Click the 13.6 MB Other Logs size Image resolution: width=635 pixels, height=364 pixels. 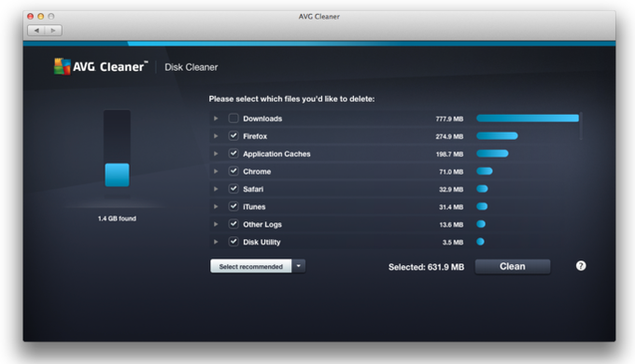coord(451,224)
